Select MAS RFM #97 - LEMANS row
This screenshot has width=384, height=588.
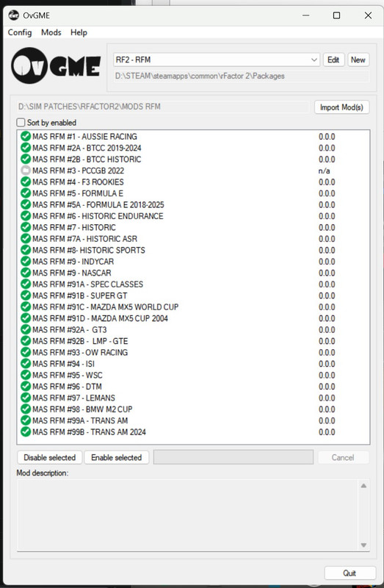coord(193,398)
